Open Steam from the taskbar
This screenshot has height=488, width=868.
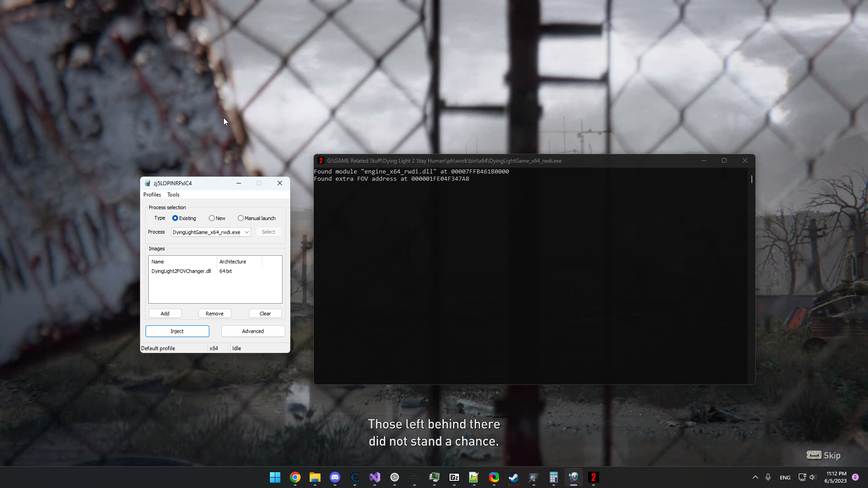pyautogui.click(x=514, y=478)
